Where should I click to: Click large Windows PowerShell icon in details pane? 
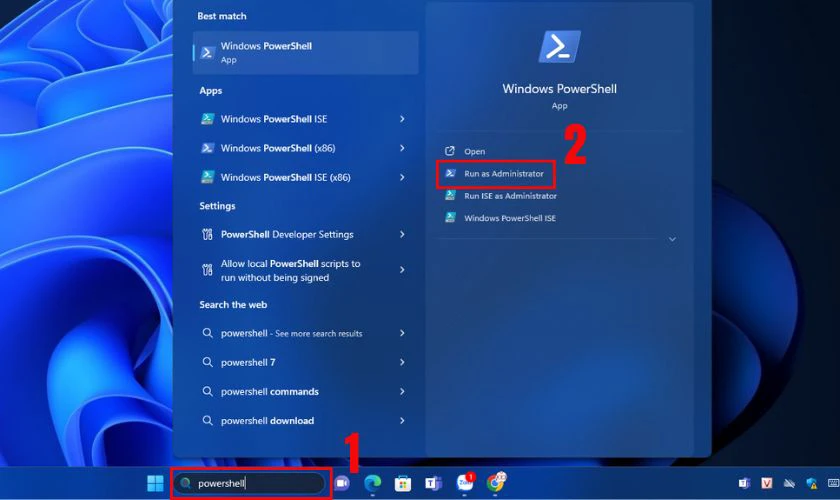(x=559, y=47)
